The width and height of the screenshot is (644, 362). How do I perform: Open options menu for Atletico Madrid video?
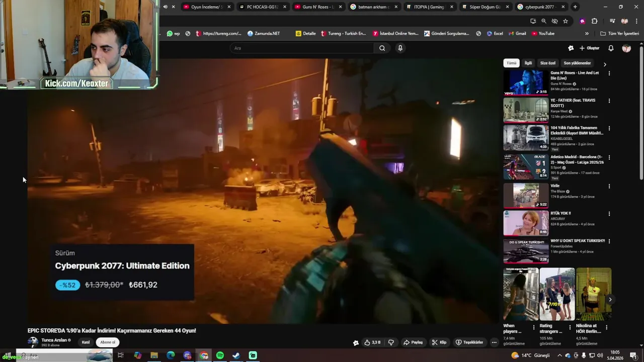coord(609,157)
